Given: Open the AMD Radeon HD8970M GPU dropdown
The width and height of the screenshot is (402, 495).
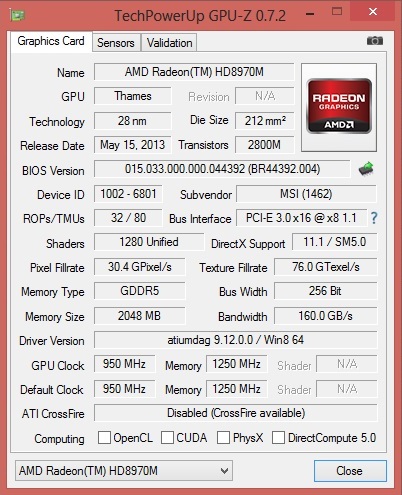Looking at the screenshot, I should pyautogui.click(x=124, y=470).
